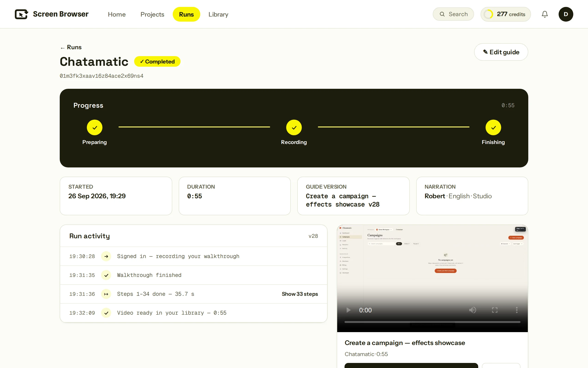Switch to the Library tab
Viewport: 588px width, 368px height.
[x=218, y=14]
